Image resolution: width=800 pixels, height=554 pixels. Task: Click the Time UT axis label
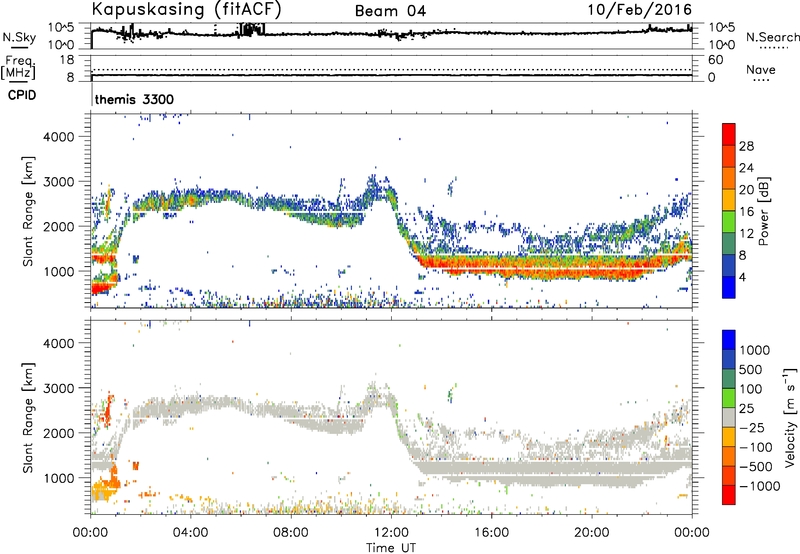click(x=391, y=547)
